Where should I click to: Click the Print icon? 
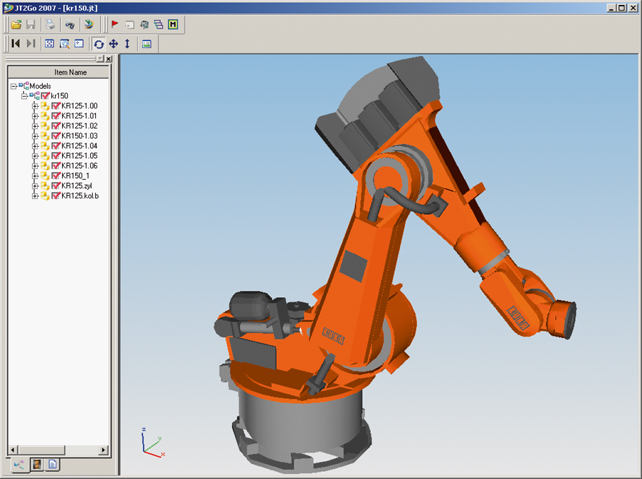(x=50, y=25)
